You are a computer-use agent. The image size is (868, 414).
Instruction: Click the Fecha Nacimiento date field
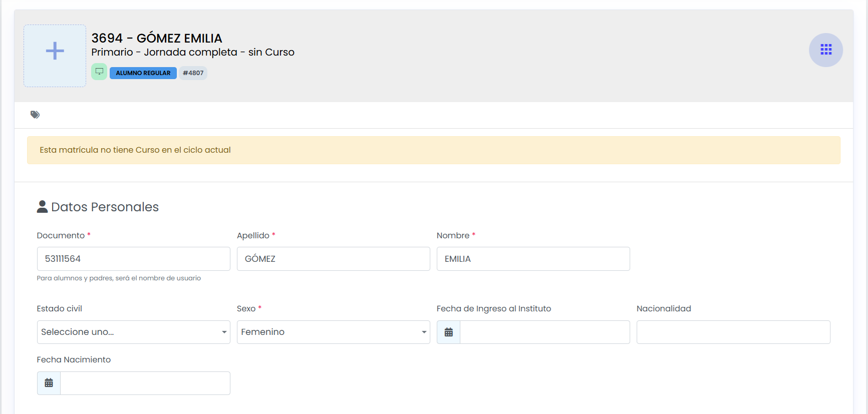click(x=145, y=383)
